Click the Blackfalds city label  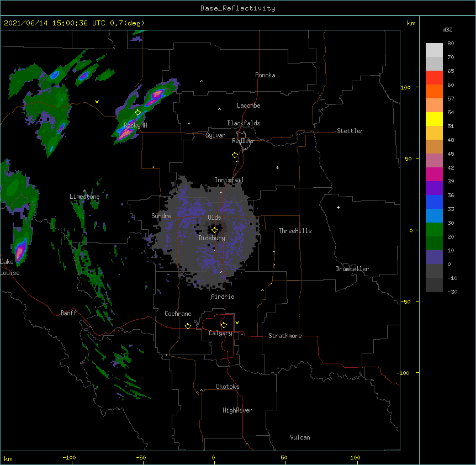[x=244, y=123]
